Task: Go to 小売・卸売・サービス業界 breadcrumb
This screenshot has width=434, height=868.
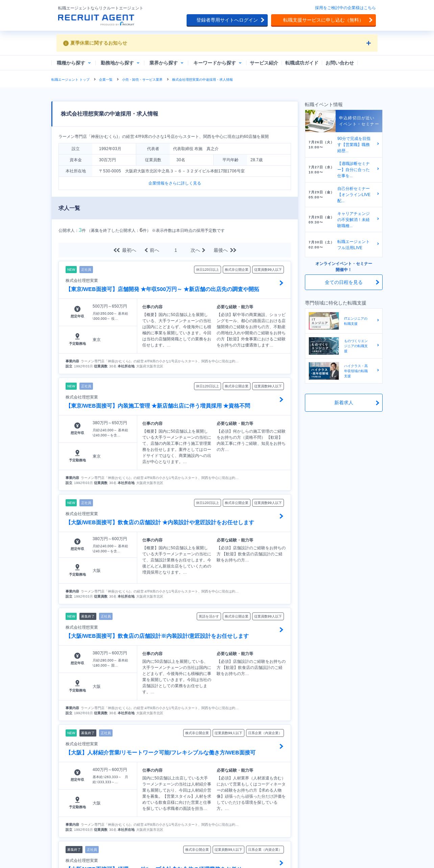Action: click(x=142, y=80)
